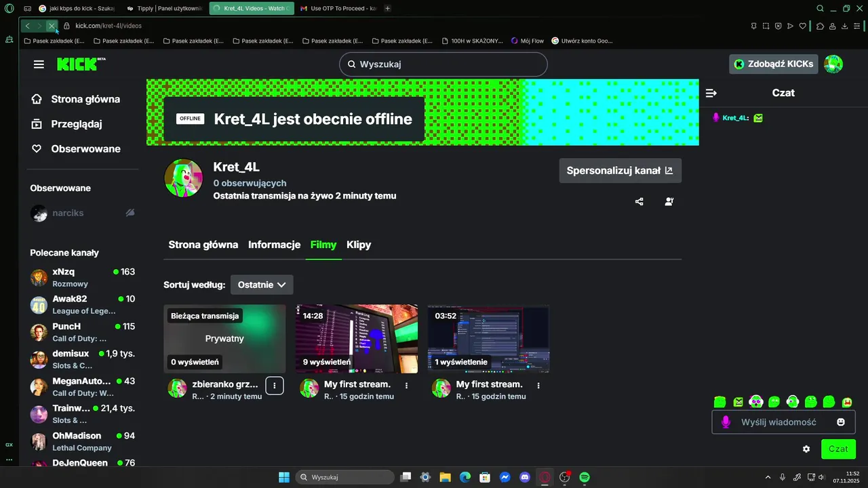The height and width of the screenshot is (488, 868).
Task: Open the Ostatnie sort dropdown
Action: [262, 285]
